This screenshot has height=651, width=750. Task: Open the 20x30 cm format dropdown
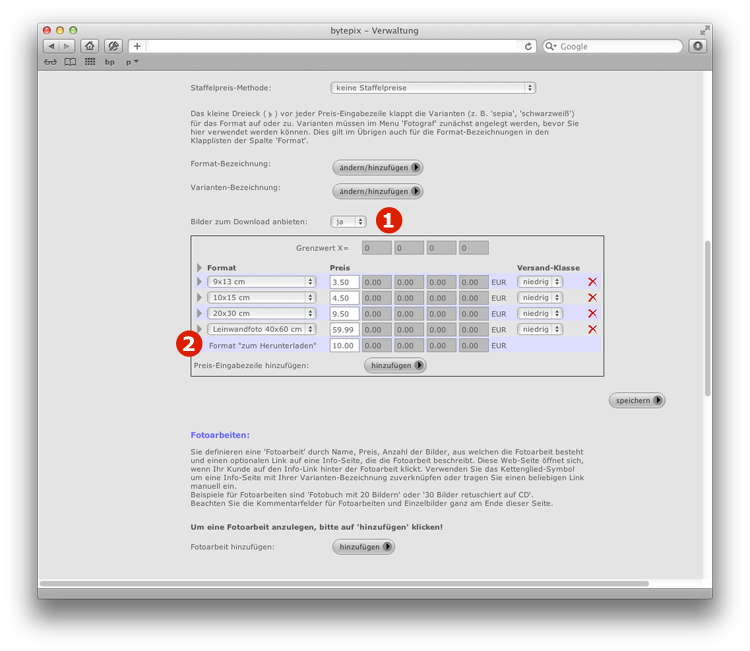[x=262, y=313]
